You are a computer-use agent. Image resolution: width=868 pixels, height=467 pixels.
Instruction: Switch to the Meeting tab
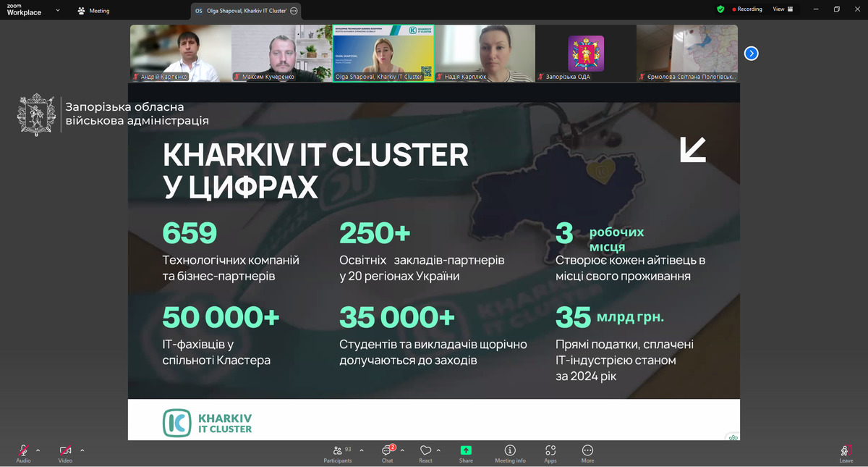94,11
